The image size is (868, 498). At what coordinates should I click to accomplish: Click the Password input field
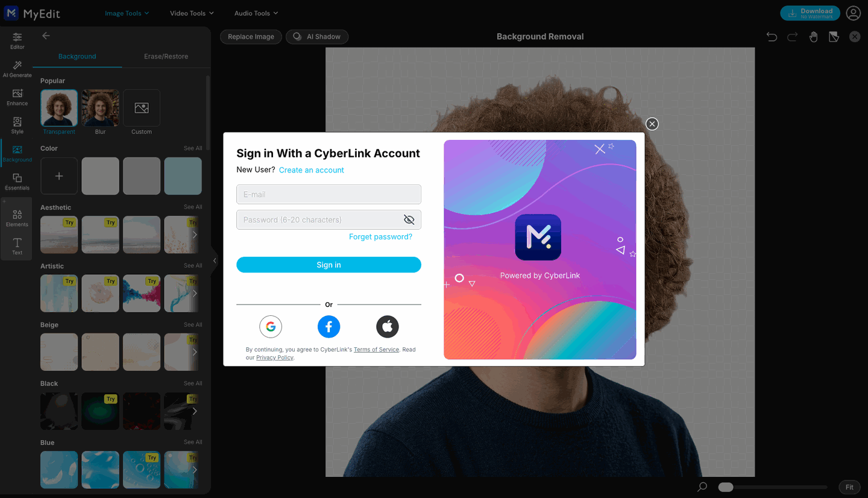tap(329, 219)
